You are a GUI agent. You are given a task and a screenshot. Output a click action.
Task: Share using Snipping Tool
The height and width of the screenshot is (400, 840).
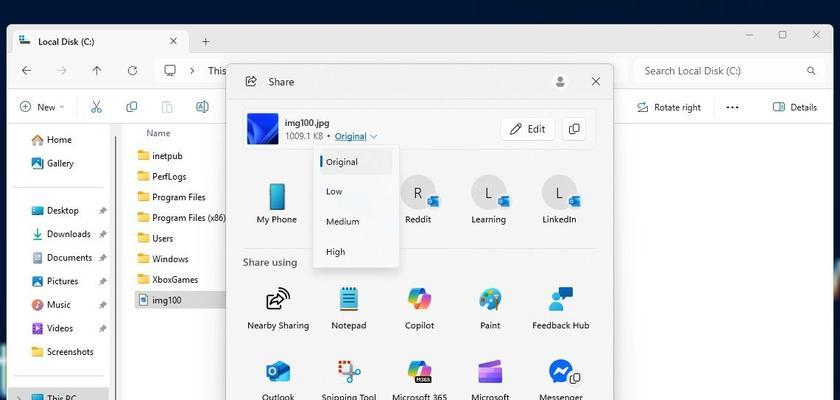tap(349, 380)
